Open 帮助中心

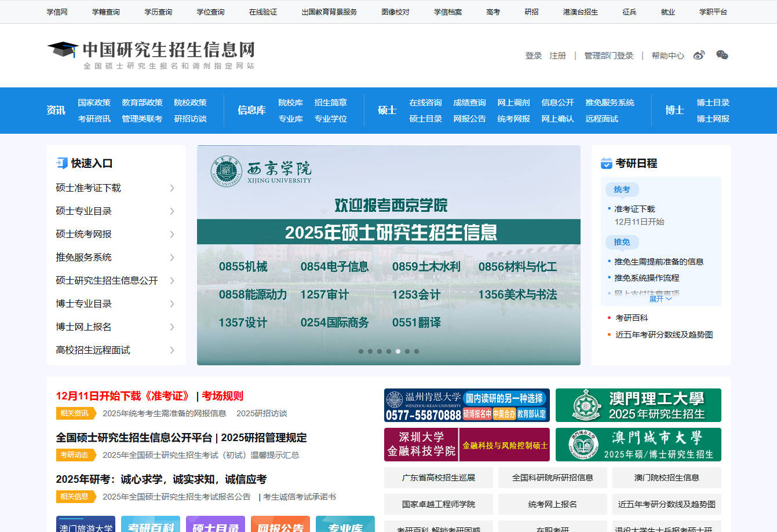point(667,56)
